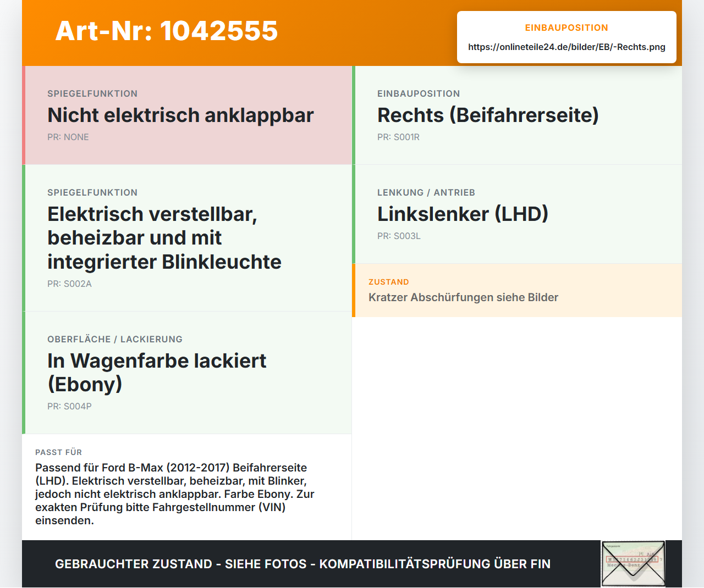
Task: Select 'Linkslenker (LHD)' title
Action: (x=463, y=214)
